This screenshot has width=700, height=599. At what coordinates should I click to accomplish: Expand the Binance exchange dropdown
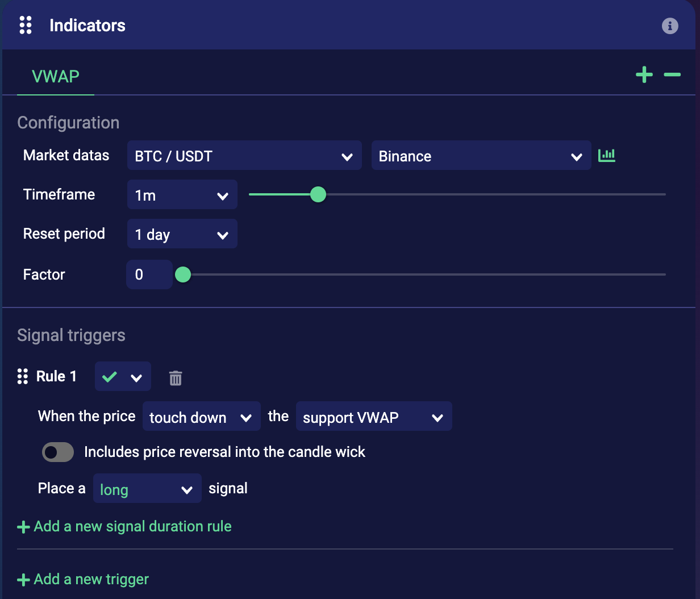[x=481, y=156]
